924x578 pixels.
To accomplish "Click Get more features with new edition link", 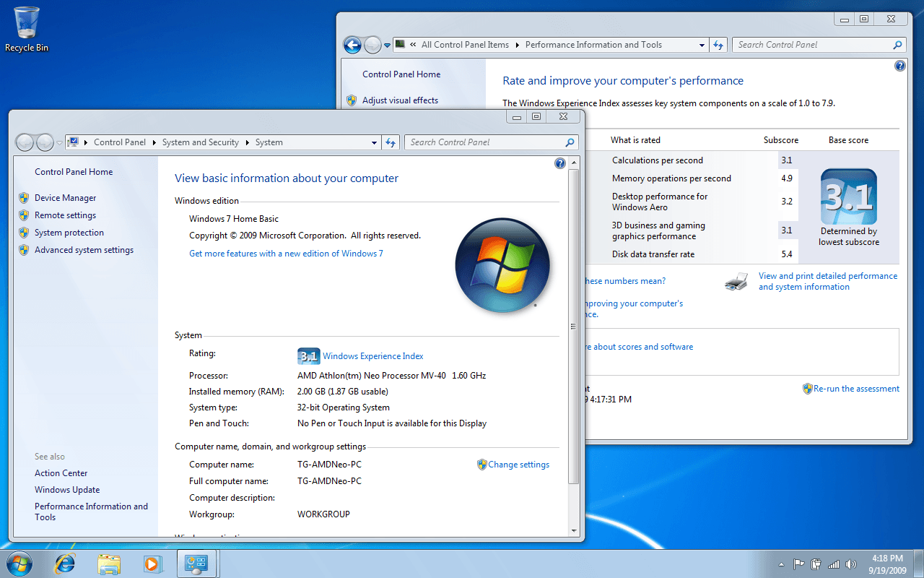I will pos(286,254).
